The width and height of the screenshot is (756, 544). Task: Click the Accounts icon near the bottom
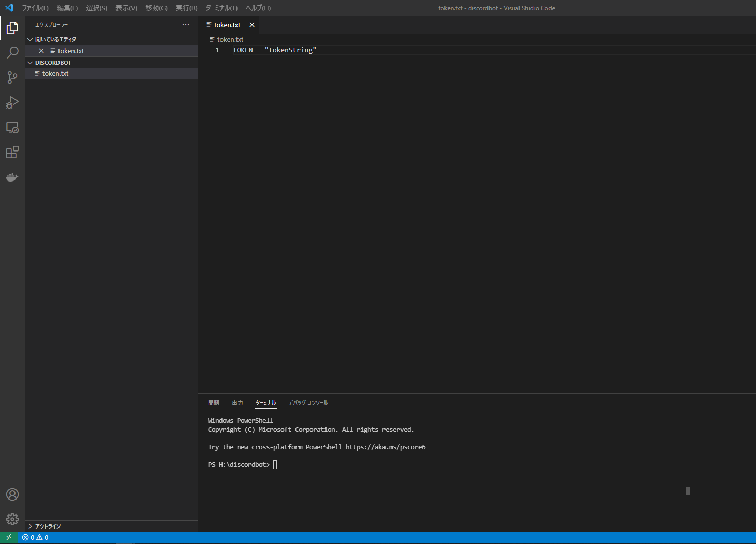(x=12, y=494)
